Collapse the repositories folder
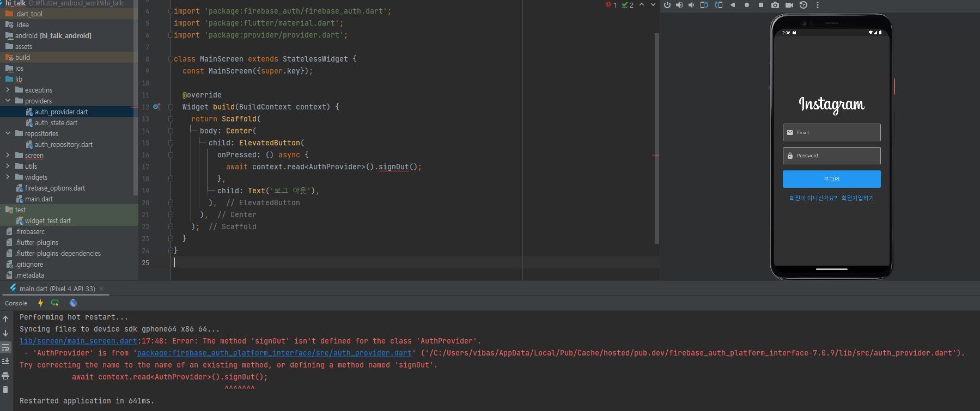The height and width of the screenshot is (411, 980). 8,133
